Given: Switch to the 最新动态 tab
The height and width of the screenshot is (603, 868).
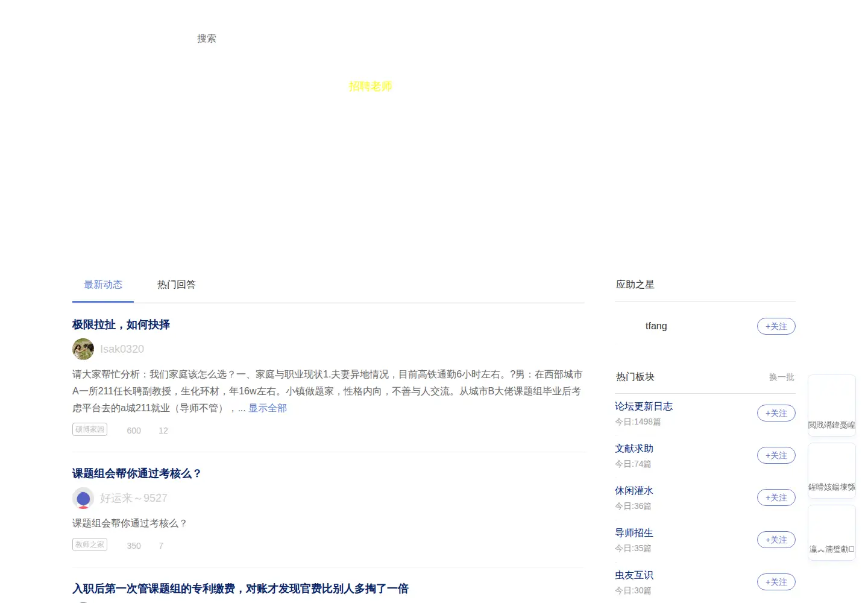Looking at the screenshot, I should 103,285.
